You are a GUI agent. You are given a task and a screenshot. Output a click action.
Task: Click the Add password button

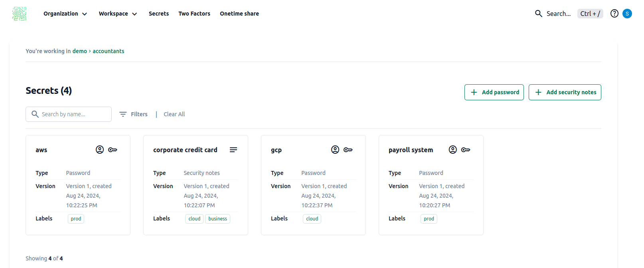coord(494,92)
